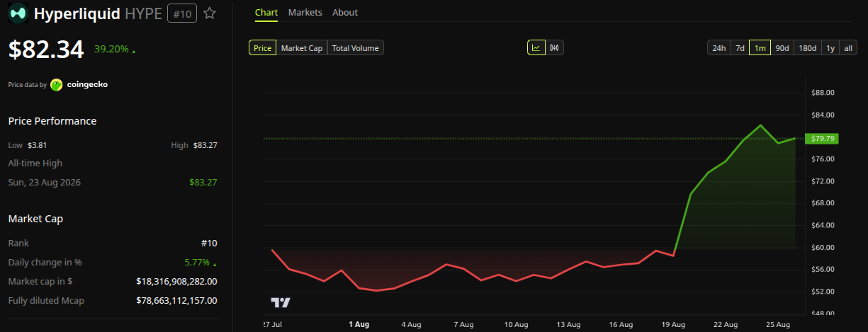
Task: Star Hyperliquid as a favorite
Action: pos(210,13)
